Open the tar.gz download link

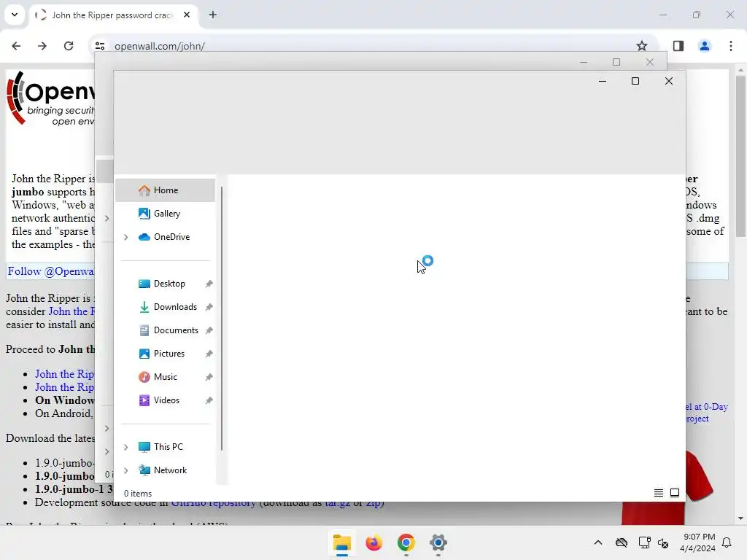pyautogui.click(x=337, y=502)
